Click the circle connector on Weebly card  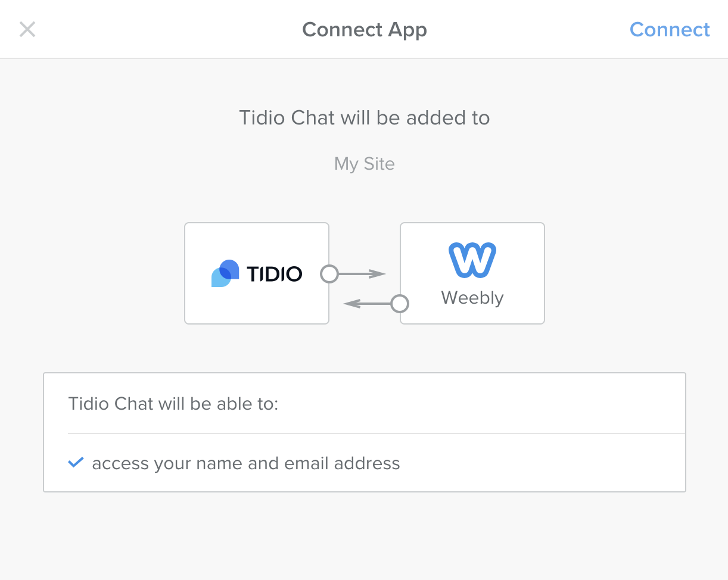(400, 304)
